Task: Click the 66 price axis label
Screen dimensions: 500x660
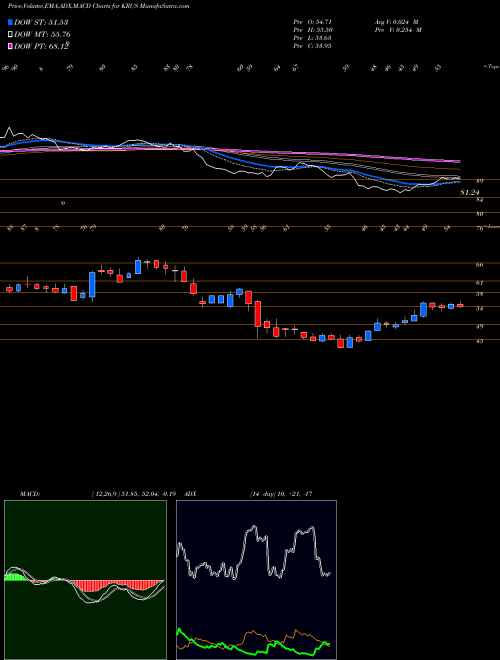Action: click(479, 265)
